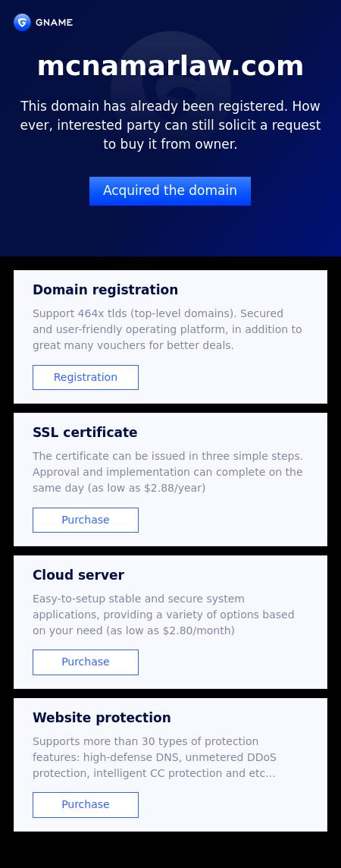
Task: Click the Gname shield logo icon
Action: point(22,22)
